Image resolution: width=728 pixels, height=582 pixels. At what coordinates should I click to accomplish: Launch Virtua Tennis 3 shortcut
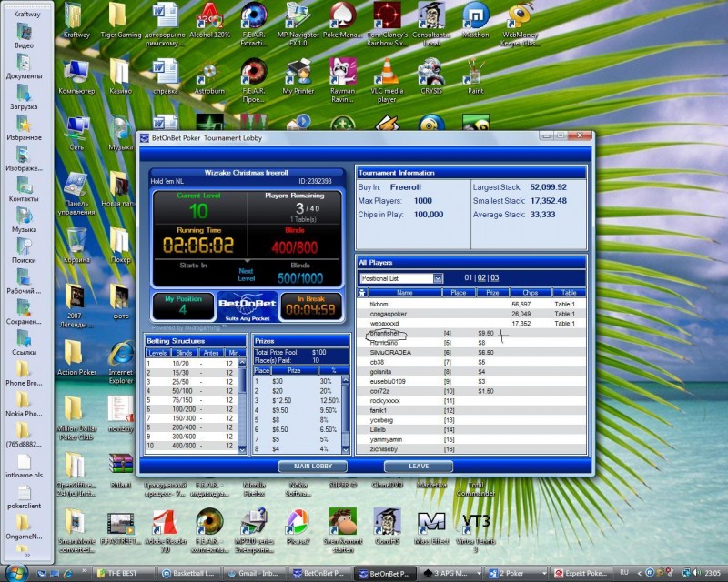tap(475, 531)
